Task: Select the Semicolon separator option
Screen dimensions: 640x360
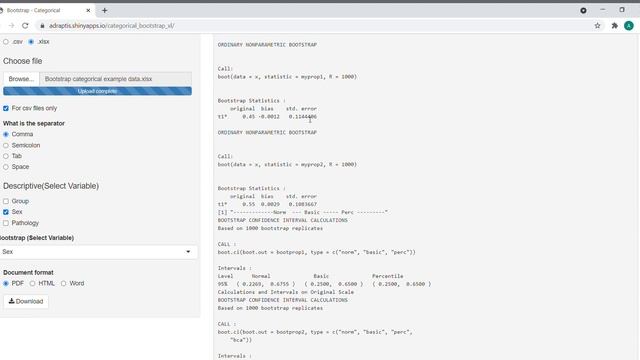Action: pyautogui.click(x=6, y=145)
